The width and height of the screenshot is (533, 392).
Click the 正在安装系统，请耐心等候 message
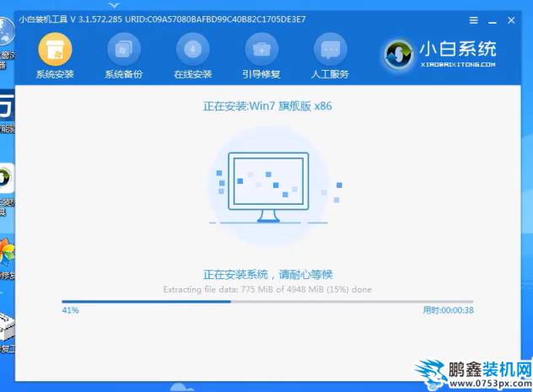click(267, 275)
